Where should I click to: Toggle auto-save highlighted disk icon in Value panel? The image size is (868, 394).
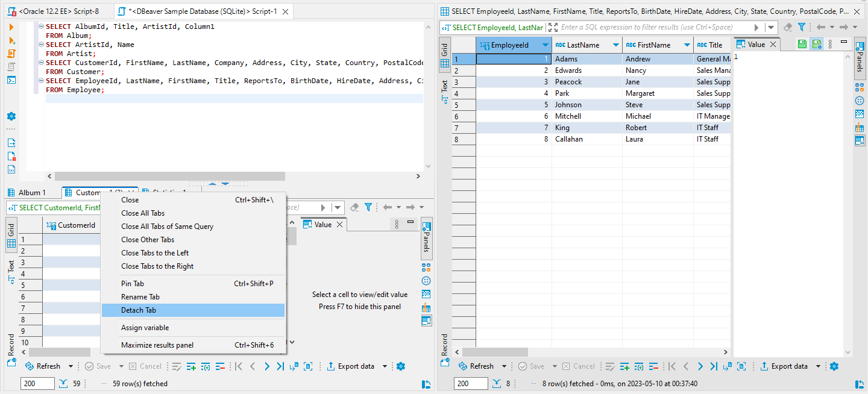click(x=816, y=44)
